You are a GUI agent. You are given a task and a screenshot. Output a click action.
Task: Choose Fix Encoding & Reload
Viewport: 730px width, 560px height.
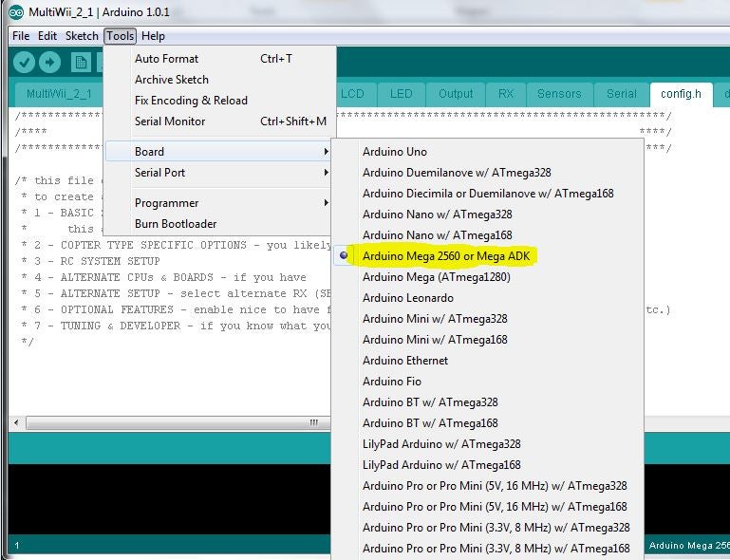point(219,101)
